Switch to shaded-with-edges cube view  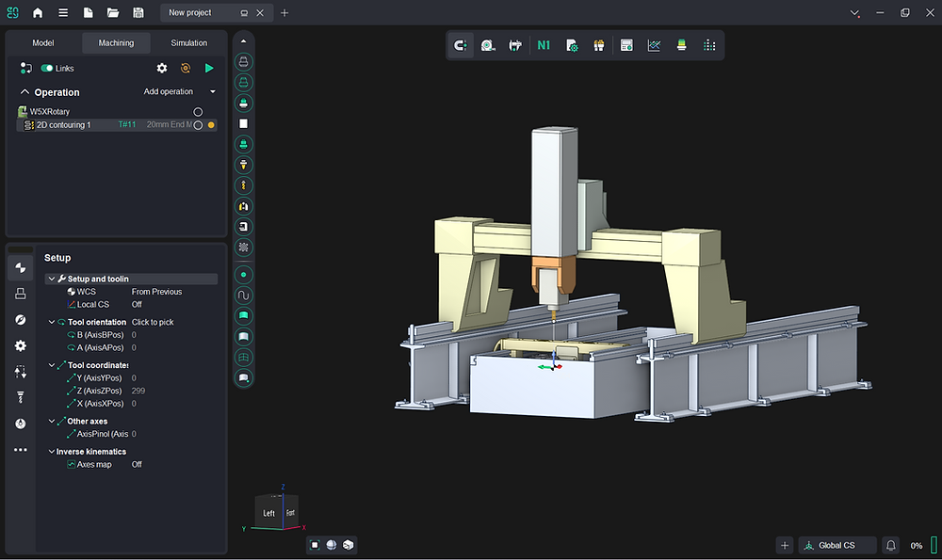click(x=348, y=545)
